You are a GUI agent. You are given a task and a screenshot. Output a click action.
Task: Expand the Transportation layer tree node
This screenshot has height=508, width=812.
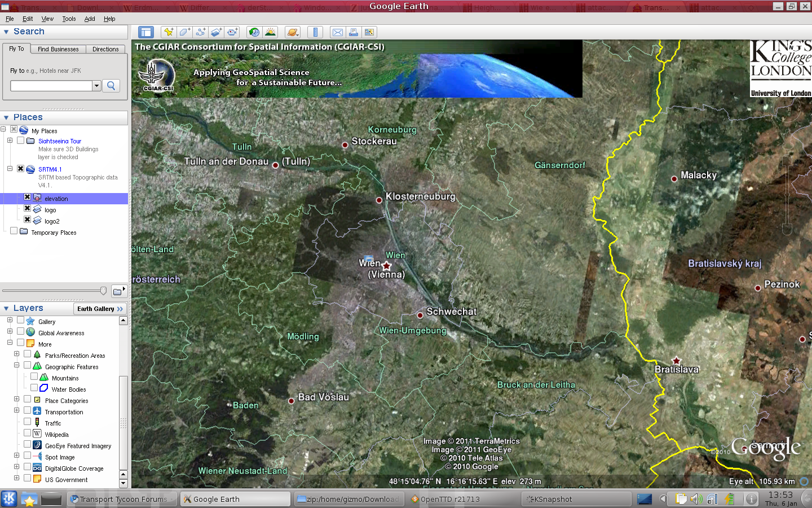(16, 410)
